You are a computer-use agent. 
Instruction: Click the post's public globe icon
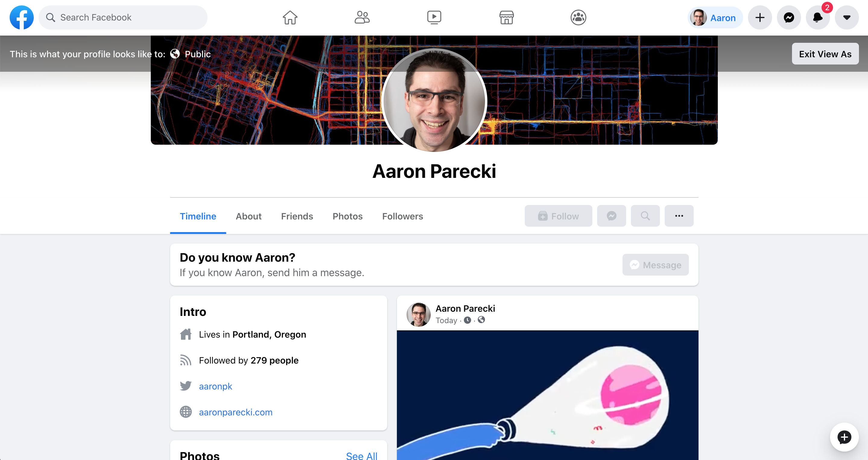pyautogui.click(x=481, y=320)
